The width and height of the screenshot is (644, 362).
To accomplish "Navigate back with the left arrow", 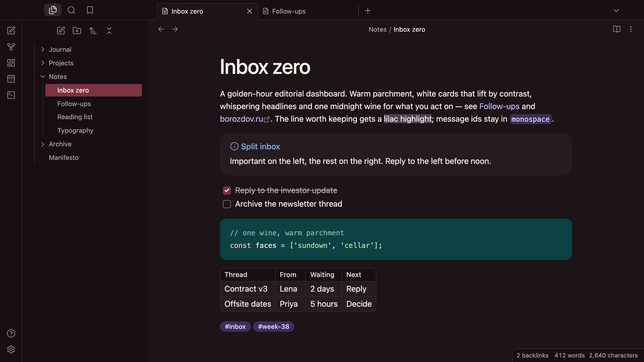I will [161, 29].
